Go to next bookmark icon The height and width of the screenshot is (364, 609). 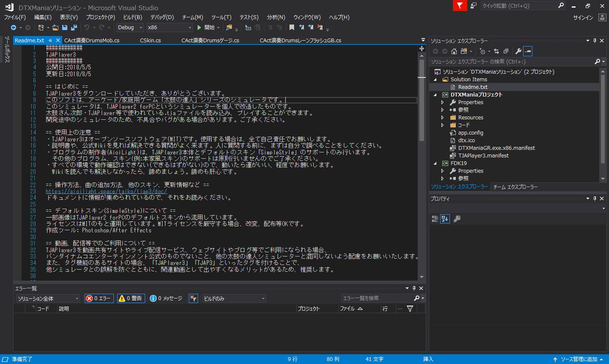[311, 28]
